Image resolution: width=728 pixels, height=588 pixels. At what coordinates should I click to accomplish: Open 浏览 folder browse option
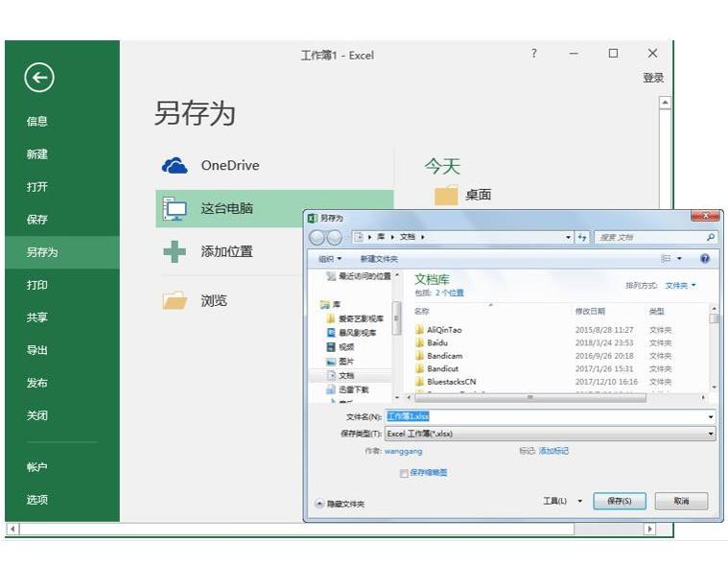coord(195,300)
